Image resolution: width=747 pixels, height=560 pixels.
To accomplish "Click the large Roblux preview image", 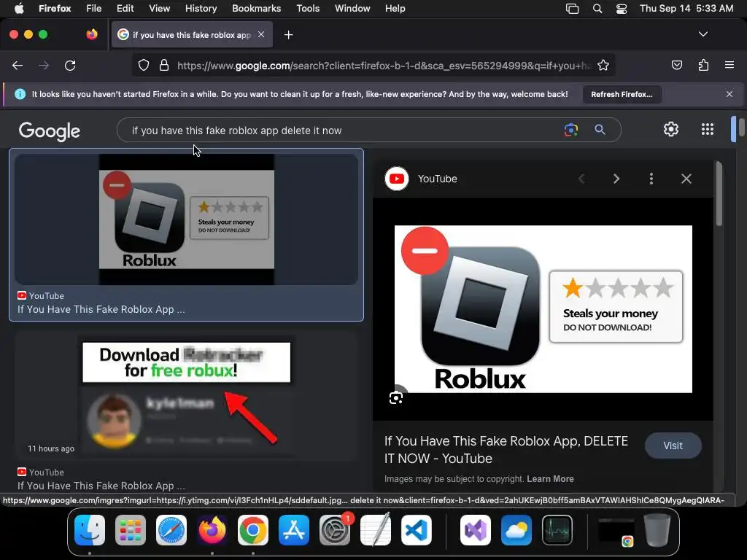I will click(x=543, y=309).
